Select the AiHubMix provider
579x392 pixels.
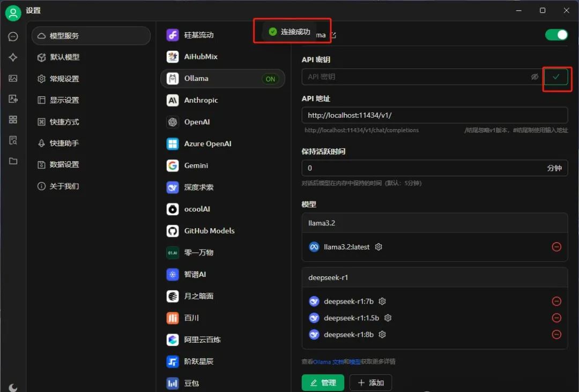(222, 56)
